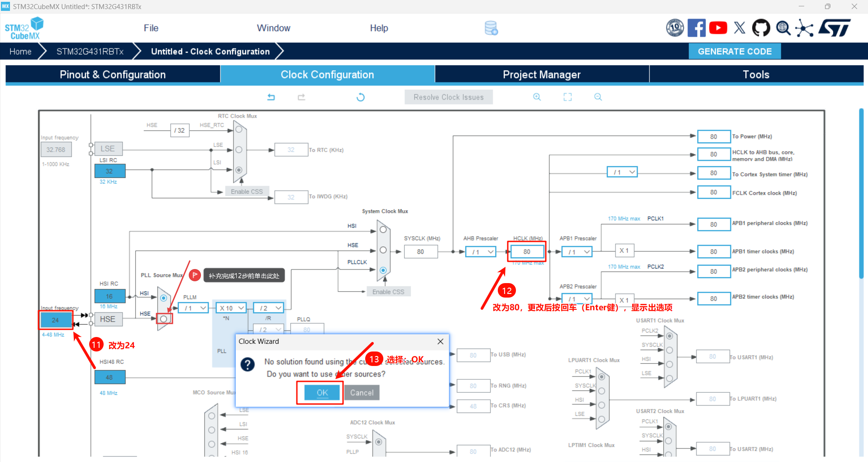Click the SYSCLK (MHz) value box
The width and height of the screenshot is (868, 462).
(x=421, y=252)
